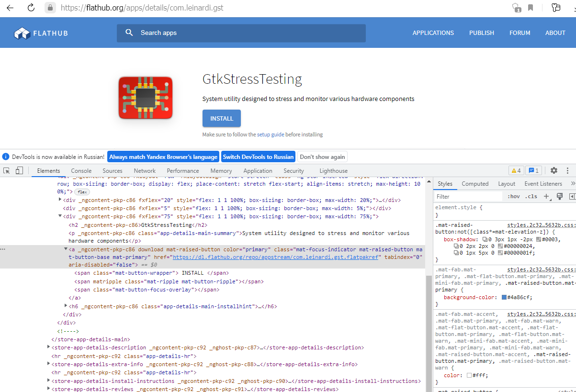
Task: Collapse the selected anchor mat-raised-button node
Action: (66, 249)
